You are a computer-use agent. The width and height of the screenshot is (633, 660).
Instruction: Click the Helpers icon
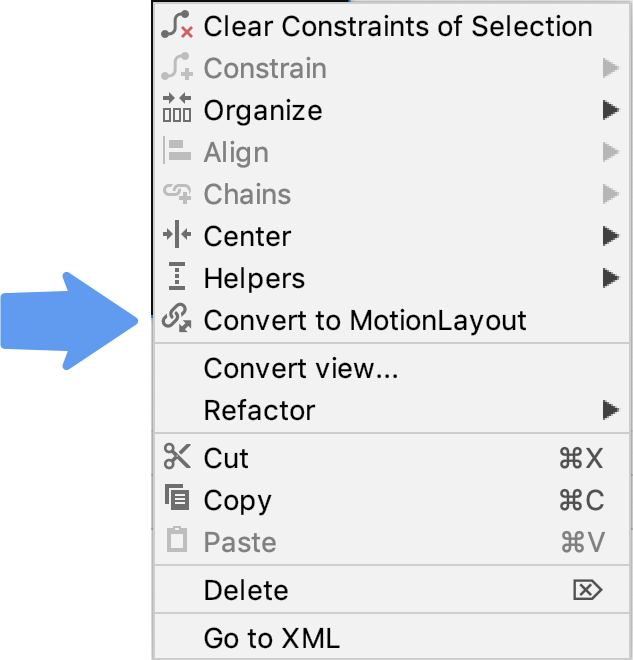176,278
